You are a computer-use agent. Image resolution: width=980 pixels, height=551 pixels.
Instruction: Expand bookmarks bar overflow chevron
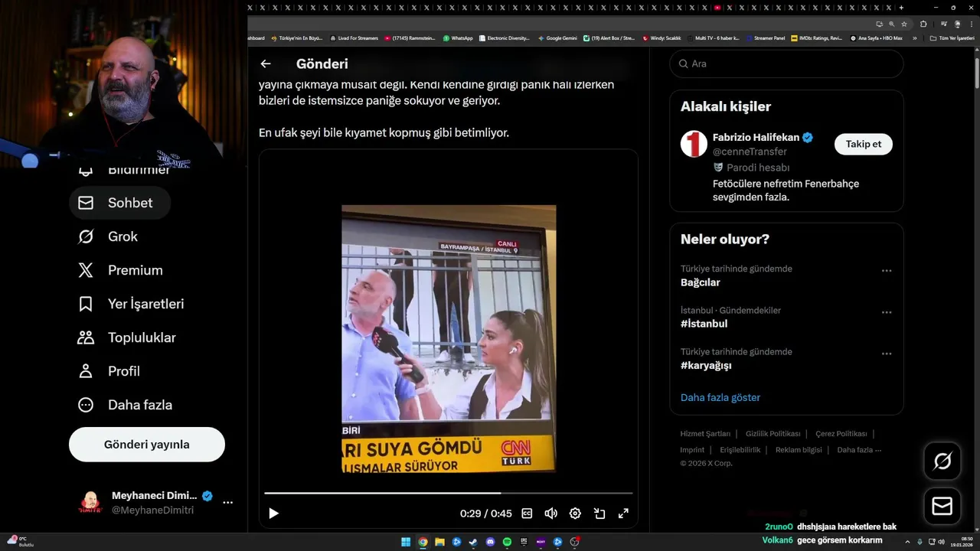click(x=914, y=38)
